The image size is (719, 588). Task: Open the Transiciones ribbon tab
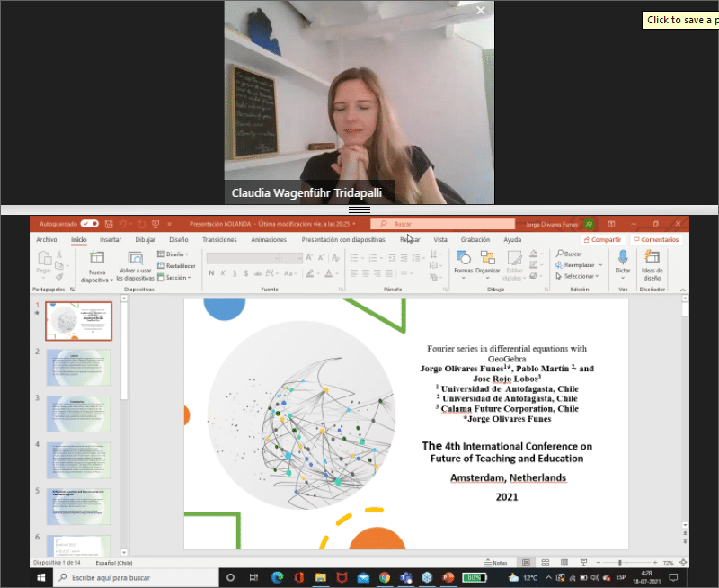(219, 240)
